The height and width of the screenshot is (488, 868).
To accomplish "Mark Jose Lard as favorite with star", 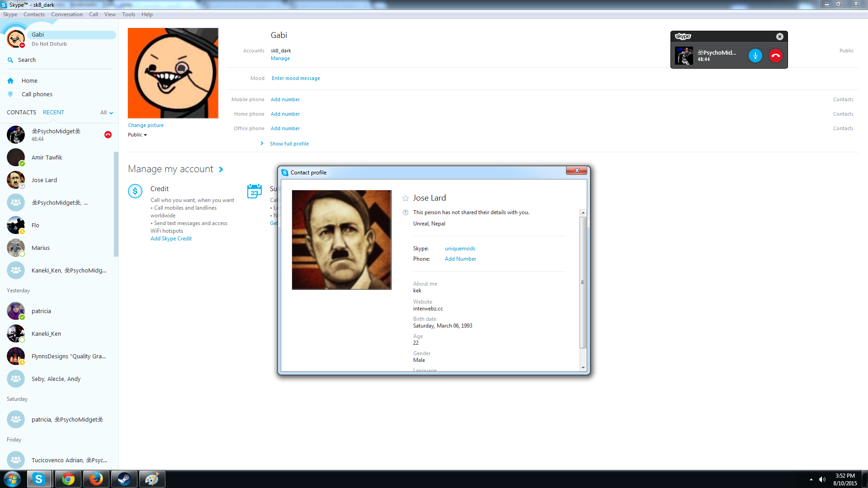I will [x=406, y=198].
